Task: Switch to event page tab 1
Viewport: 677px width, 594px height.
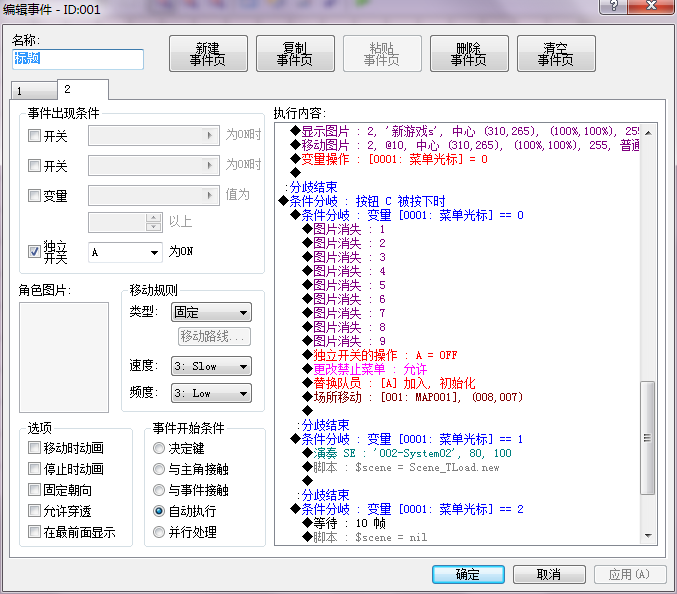Action: click(x=34, y=91)
